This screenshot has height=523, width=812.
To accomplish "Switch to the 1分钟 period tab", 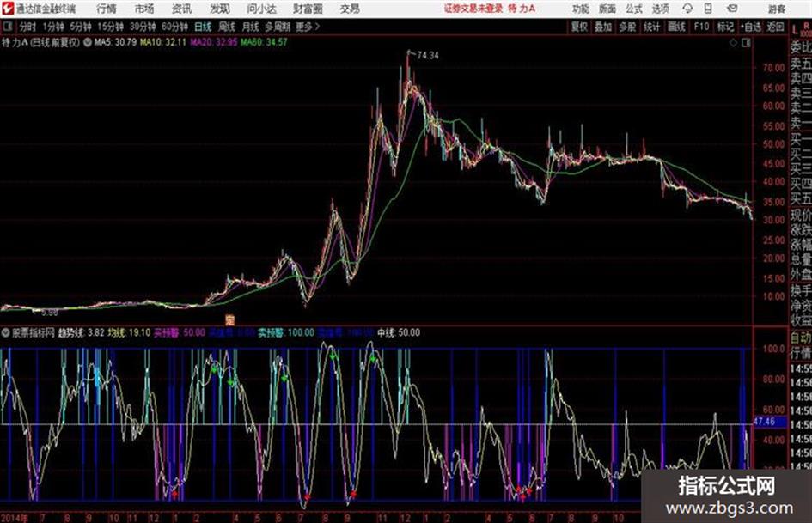I will [52, 27].
